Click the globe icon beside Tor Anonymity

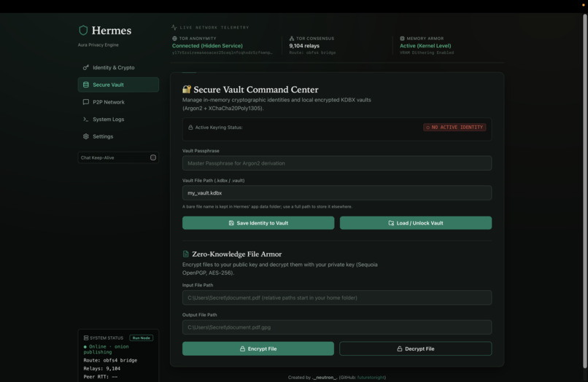tap(175, 38)
